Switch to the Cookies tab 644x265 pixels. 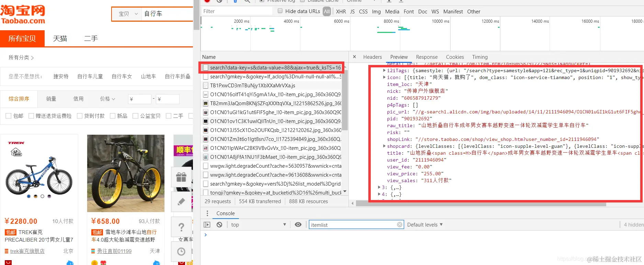point(455,57)
